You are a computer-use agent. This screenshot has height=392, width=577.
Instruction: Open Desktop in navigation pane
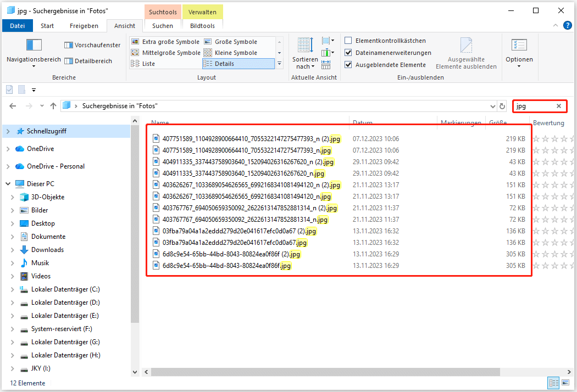[x=43, y=223]
